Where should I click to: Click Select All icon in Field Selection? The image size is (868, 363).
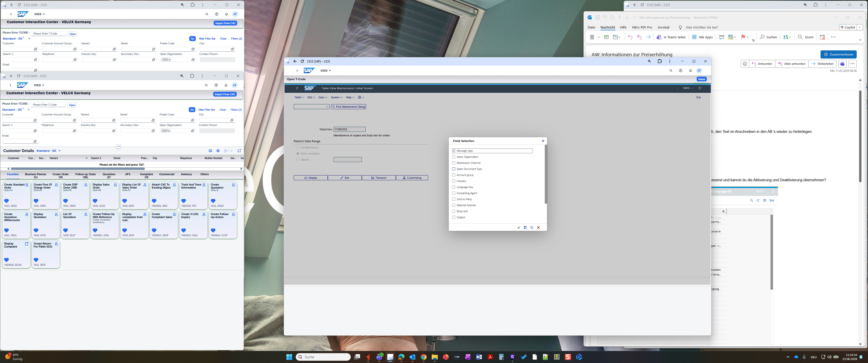click(x=525, y=228)
